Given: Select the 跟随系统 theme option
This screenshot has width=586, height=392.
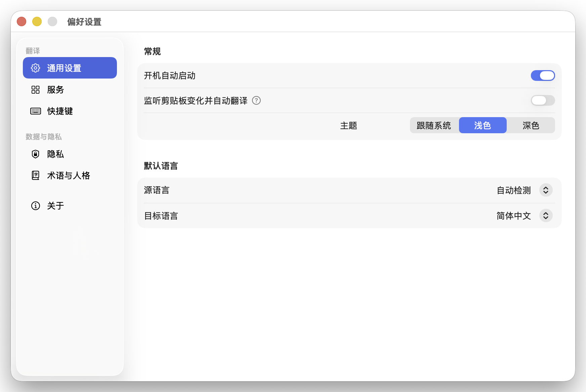Looking at the screenshot, I should pos(434,126).
